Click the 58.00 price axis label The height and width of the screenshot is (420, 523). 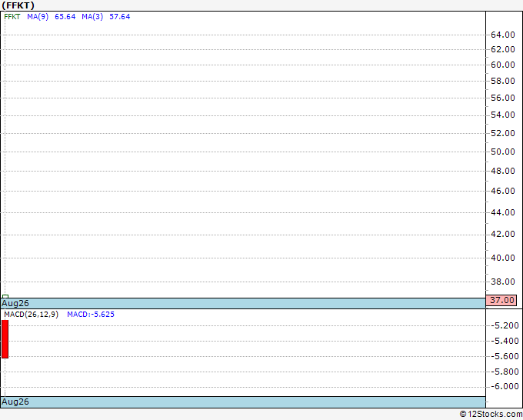pyautogui.click(x=503, y=81)
